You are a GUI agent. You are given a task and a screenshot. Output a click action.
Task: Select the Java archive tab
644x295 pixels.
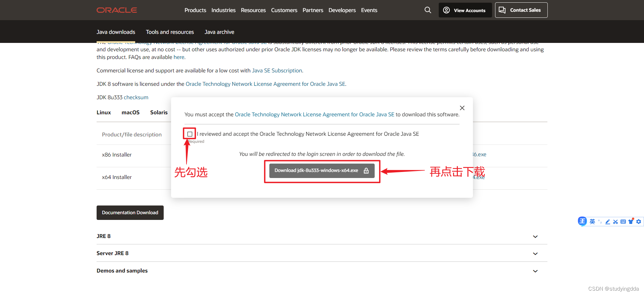pos(219,32)
